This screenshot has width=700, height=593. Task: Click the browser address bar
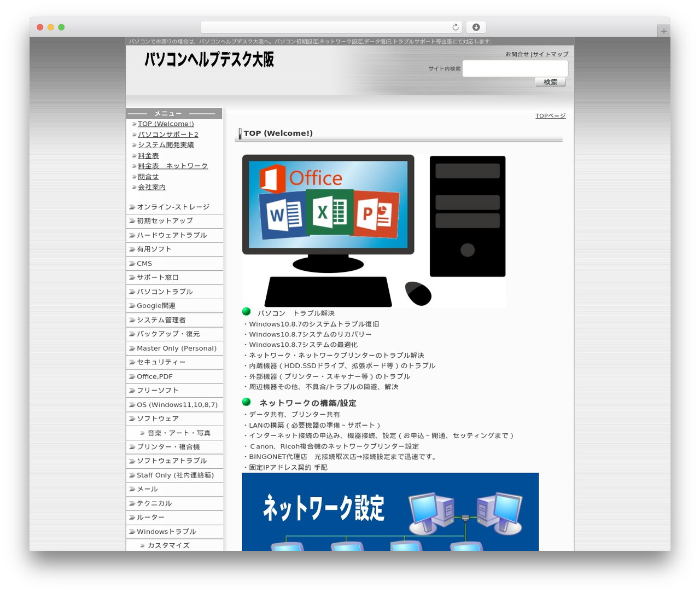click(x=331, y=27)
